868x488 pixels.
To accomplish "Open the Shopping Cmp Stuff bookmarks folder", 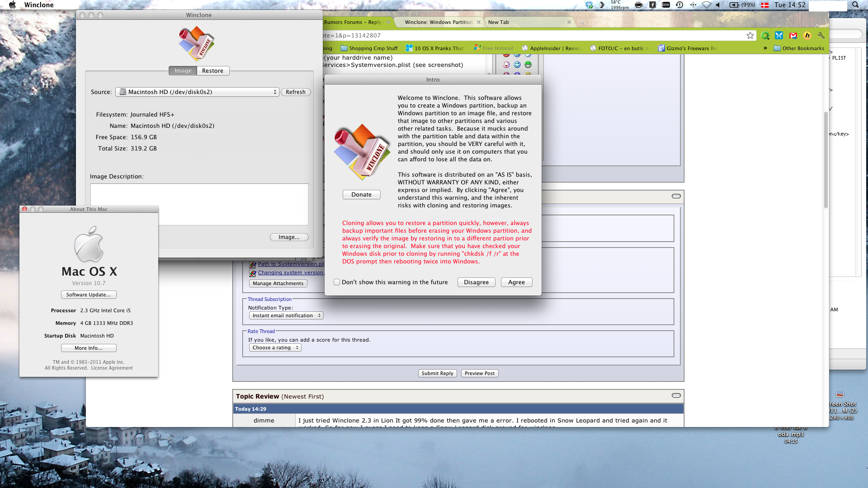I will (x=369, y=48).
